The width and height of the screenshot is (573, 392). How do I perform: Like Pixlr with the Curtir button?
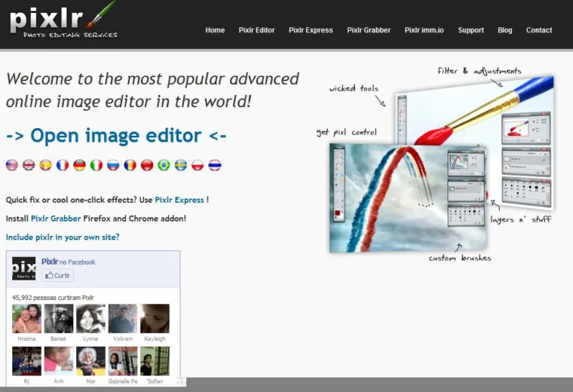pyautogui.click(x=57, y=275)
